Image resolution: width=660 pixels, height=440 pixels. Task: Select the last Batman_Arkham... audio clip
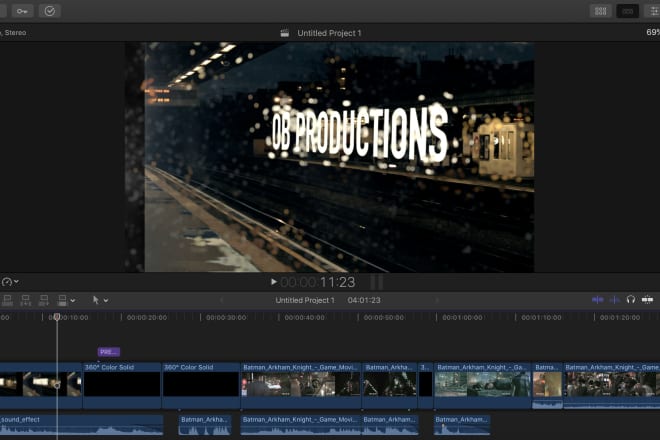(x=462, y=425)
